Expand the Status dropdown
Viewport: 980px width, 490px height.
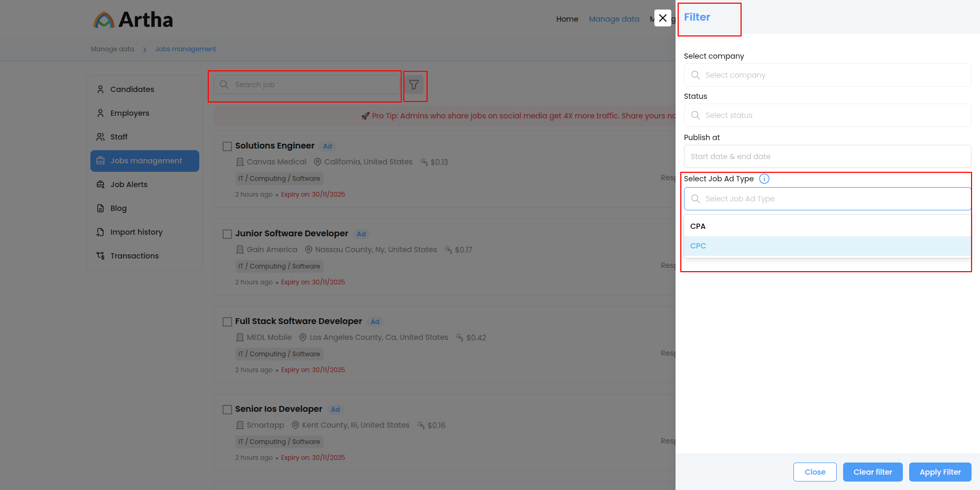827,115
